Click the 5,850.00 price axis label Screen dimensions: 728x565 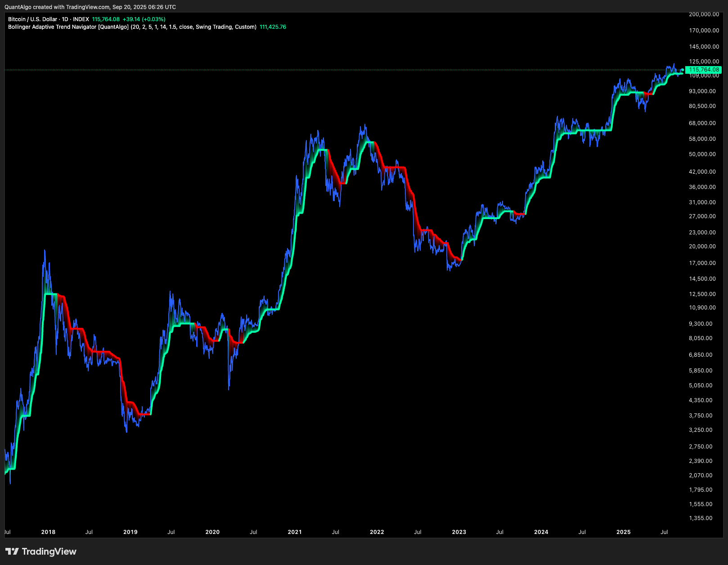[701, 371]
